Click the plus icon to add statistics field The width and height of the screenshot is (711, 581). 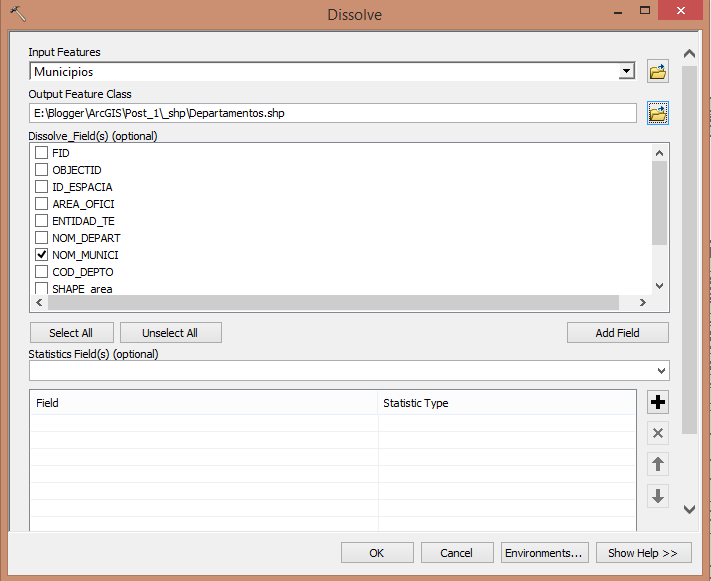click(658, 403)
